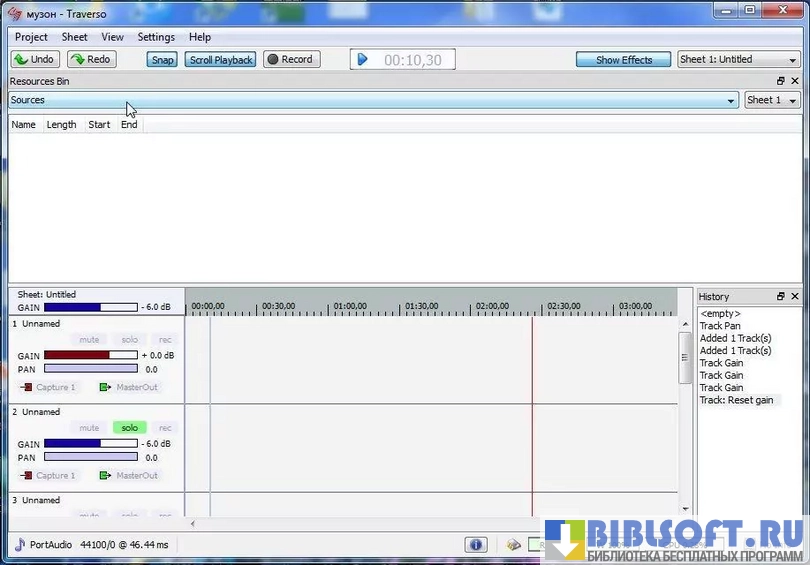810x565 pixels.
Task: Open the Sheet menu
Action: 74,37
